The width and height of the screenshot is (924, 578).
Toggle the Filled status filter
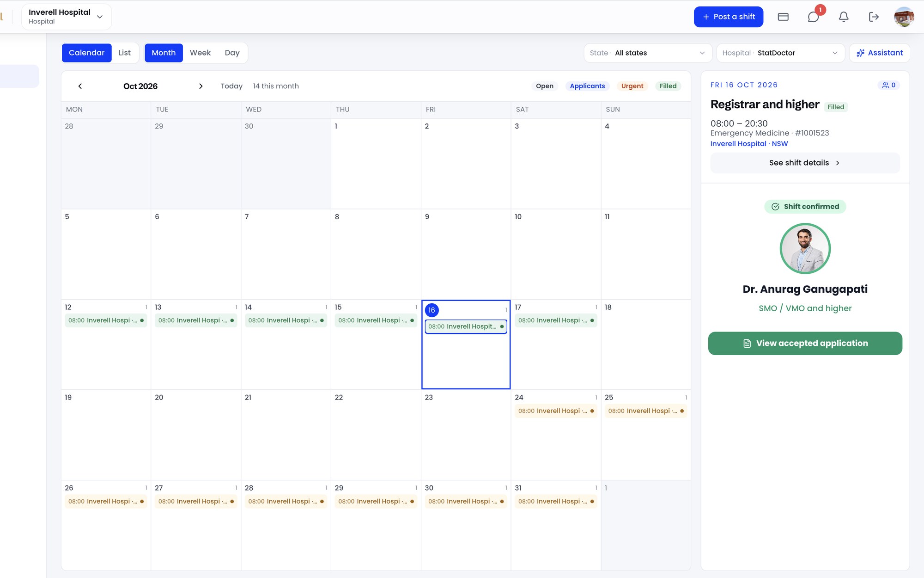coord(668,86)
